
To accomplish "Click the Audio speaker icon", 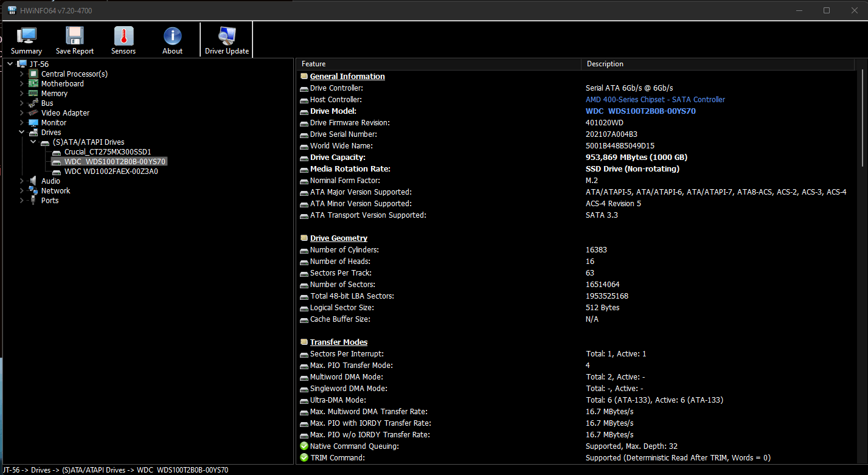I will [x=34, y=181].
